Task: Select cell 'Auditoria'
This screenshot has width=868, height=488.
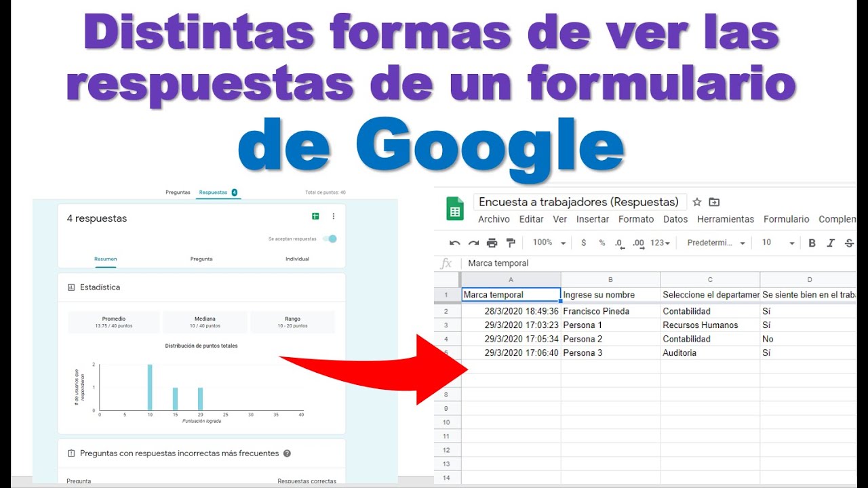Action: click(710, 353)
